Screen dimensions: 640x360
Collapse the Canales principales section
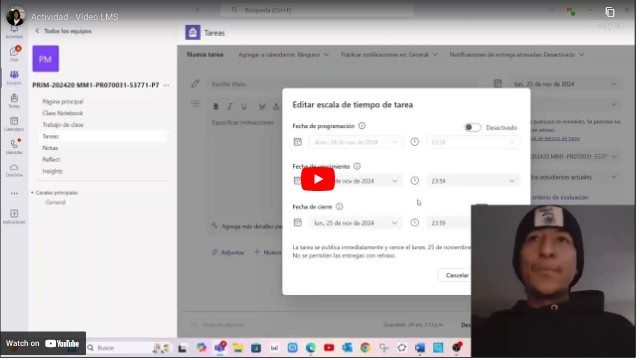point(54,193)
